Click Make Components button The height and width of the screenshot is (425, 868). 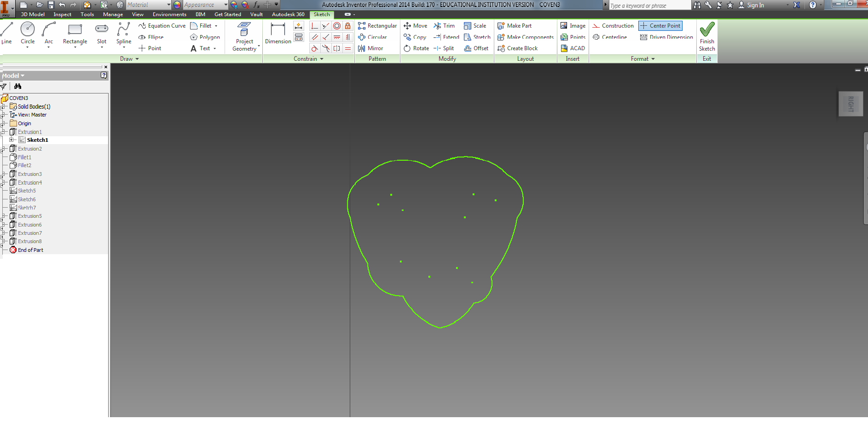[526, 37]
